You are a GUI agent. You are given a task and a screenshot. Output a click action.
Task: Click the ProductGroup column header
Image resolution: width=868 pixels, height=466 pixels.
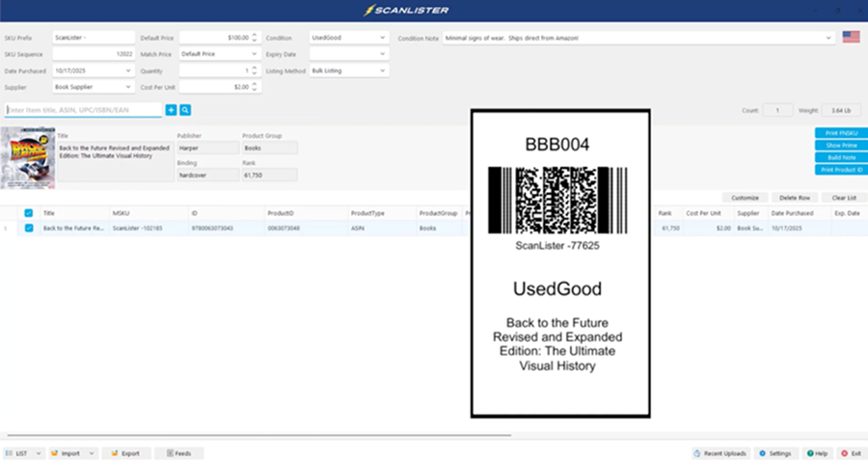(x=439, y=213)
